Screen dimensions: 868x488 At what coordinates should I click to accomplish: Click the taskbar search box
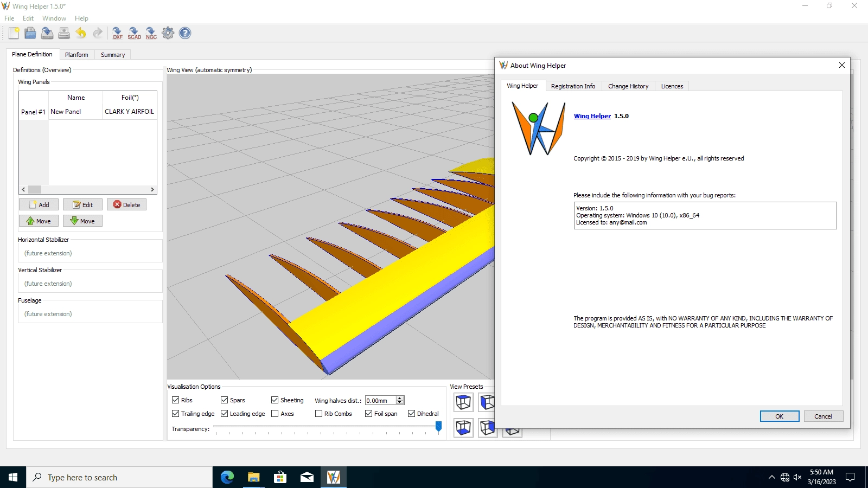(119, 477)
